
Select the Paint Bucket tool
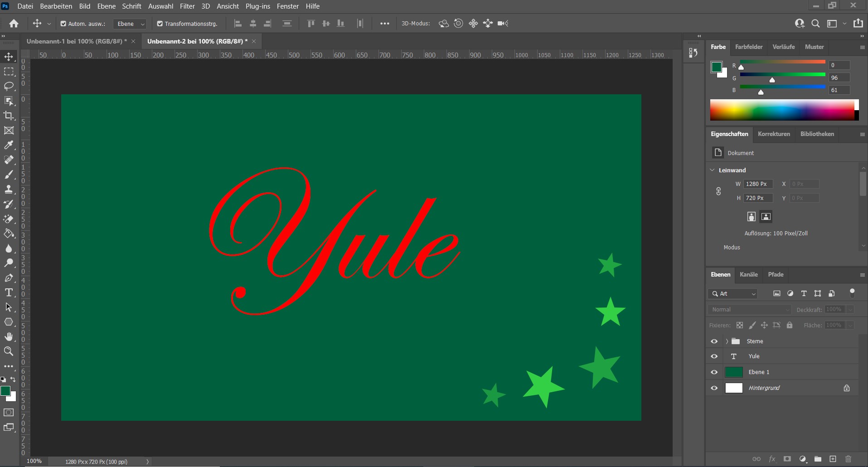point(9,233)
